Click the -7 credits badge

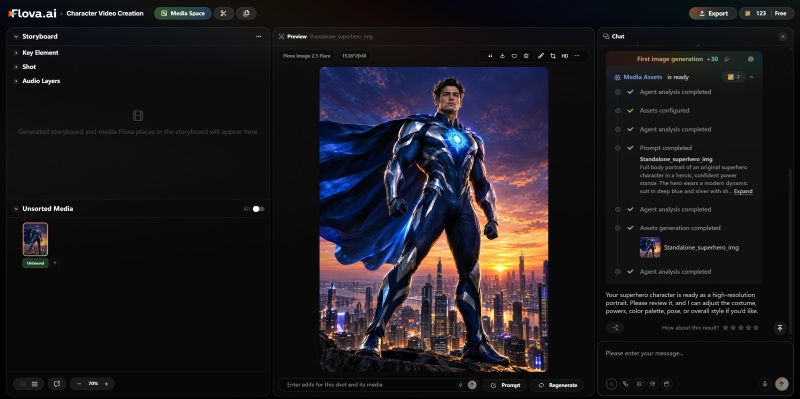[x=734, y=77]
